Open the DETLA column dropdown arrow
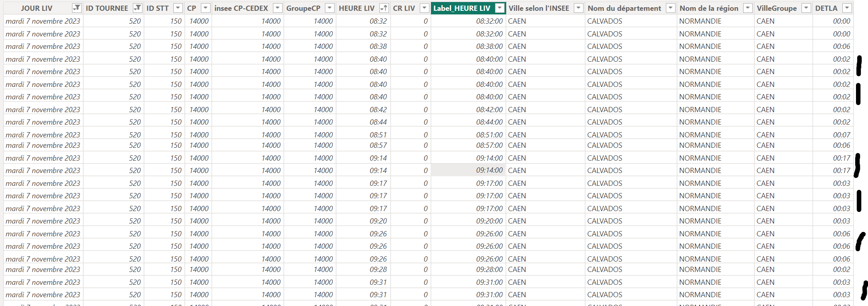The height and width of the screenshot is (306, 868). [847, 8]
